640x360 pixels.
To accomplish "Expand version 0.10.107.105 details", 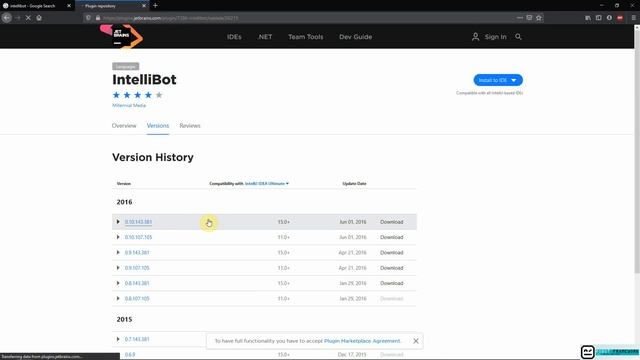I will pos(118,237).
